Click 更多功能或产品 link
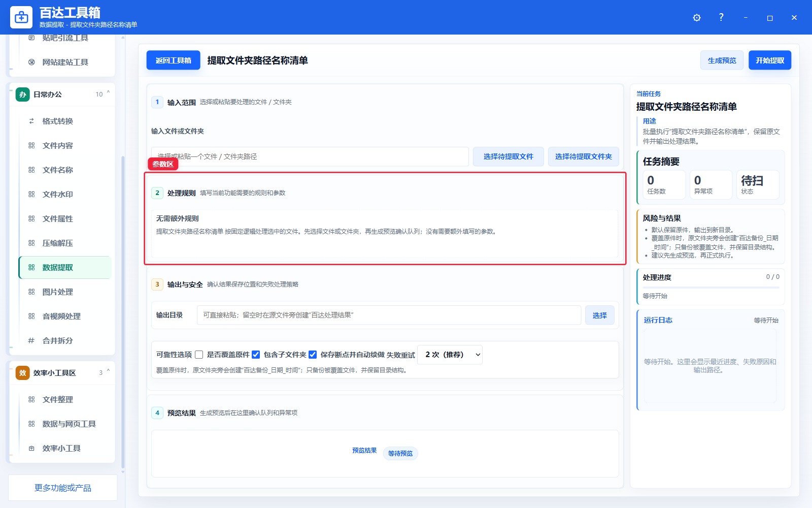Image resolution: width=812 pixels, height=508 pixels. click(x=63, y=488)
